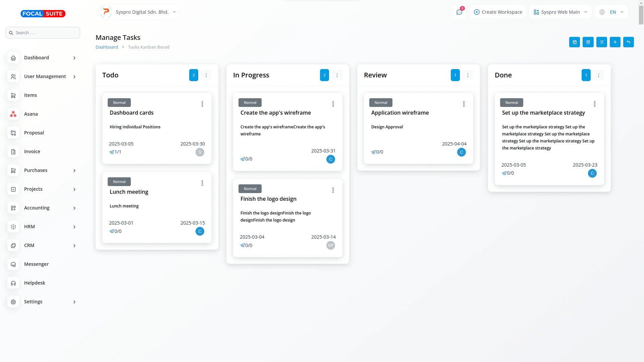Screen dimensions: 644x362
Task: Open the calendar view icon button
Action: [574, 42]
